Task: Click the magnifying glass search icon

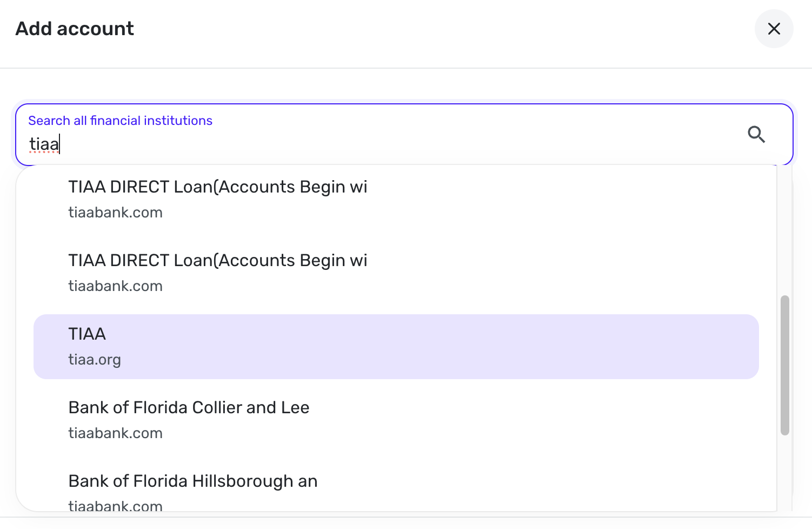Action: 756,134
